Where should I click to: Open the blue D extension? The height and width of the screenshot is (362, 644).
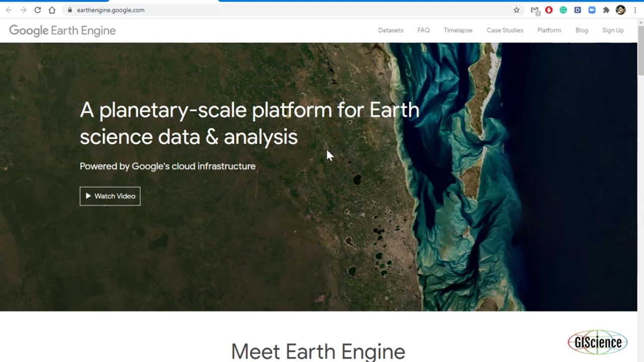[x=578, y=10]
